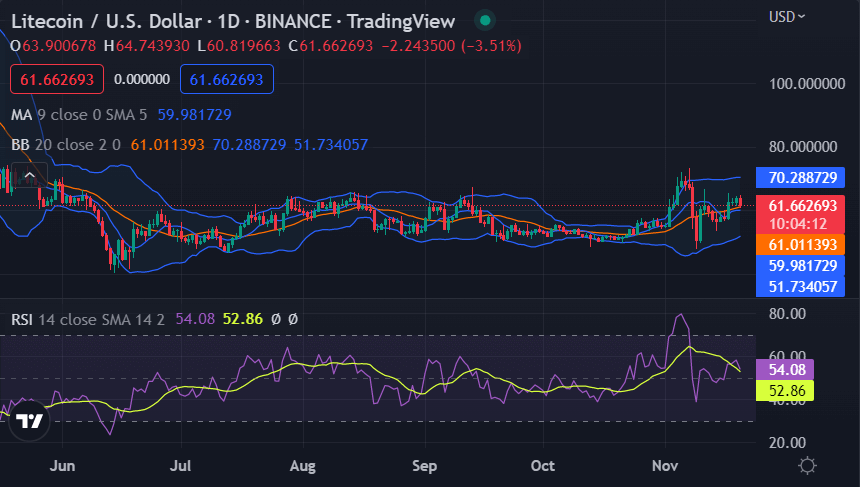The height and width of the screenshot is (487, 860).
Task: Click the RSI legend value 52.86
Action: (x=242, y=319)
